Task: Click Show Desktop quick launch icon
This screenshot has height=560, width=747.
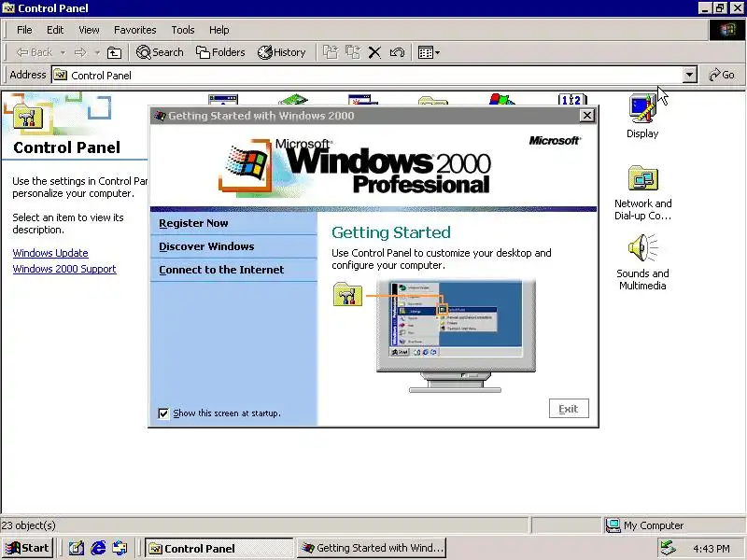Action: (77, 548)
